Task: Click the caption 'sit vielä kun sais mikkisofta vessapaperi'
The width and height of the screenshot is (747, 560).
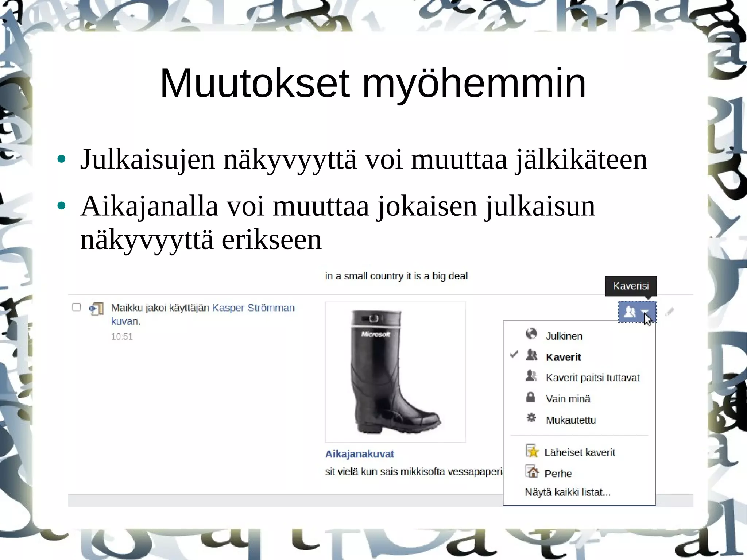Action: click(x=414, y=472)
